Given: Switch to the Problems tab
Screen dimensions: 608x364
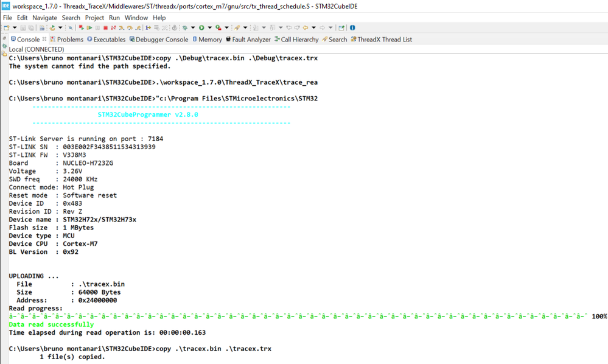Looking at the screenshot, I should click(x=67, y=40).
